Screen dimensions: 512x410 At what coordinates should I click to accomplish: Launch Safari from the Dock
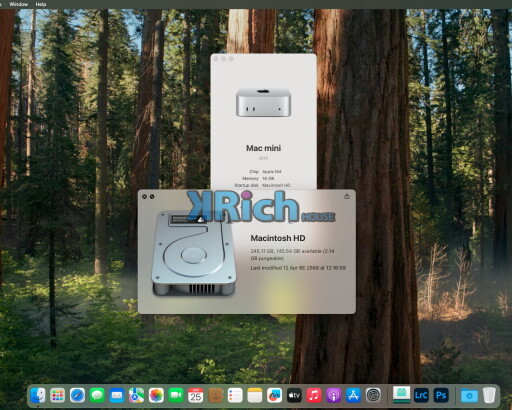[77, 396]
